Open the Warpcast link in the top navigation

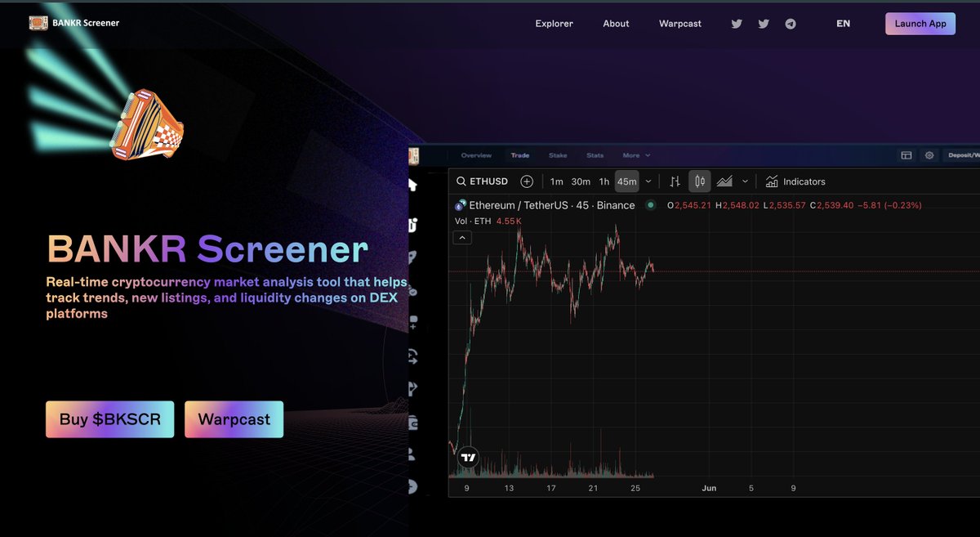click(x=680, y=24)
